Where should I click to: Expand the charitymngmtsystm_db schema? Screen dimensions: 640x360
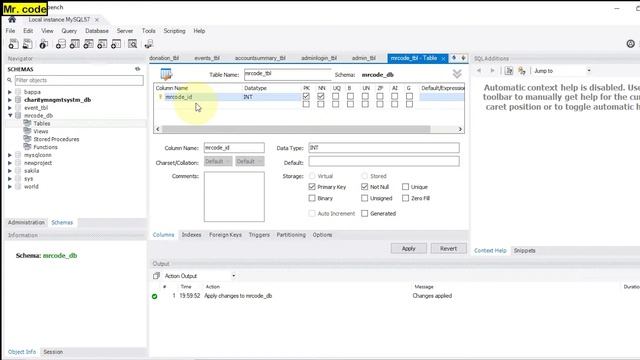pos(10,100)
